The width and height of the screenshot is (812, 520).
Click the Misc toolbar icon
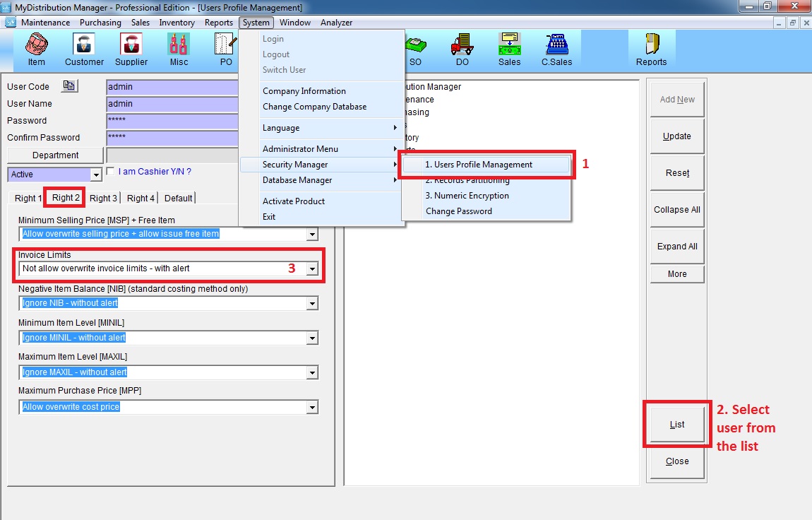tap(179, 49)
